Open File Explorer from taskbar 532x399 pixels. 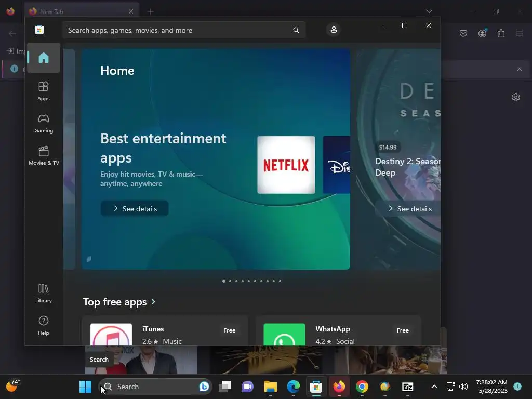pyautogui.click(x=270, y=387)
